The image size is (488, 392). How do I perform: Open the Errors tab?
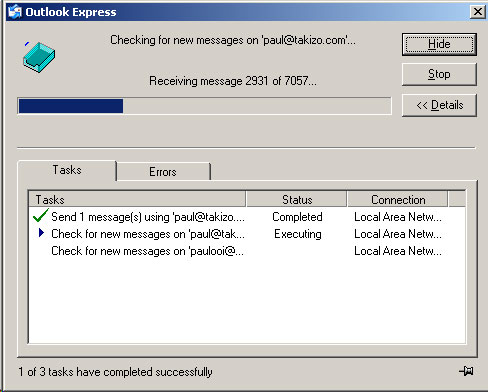click(163, 172)
